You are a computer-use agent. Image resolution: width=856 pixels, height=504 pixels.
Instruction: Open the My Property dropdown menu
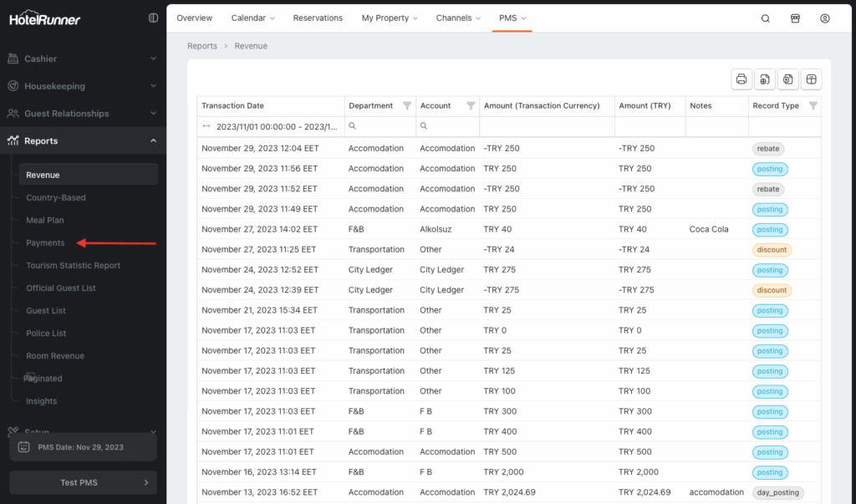coord(390,18)
